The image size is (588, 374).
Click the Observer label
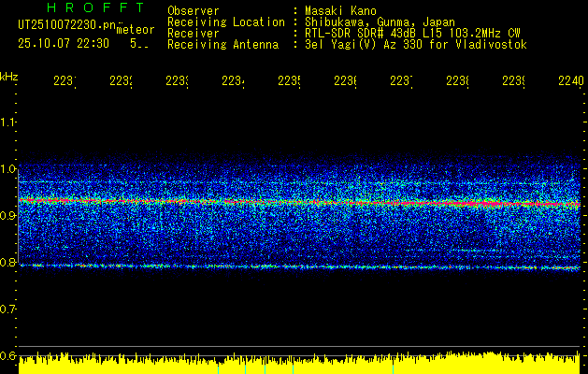[194, 11]
